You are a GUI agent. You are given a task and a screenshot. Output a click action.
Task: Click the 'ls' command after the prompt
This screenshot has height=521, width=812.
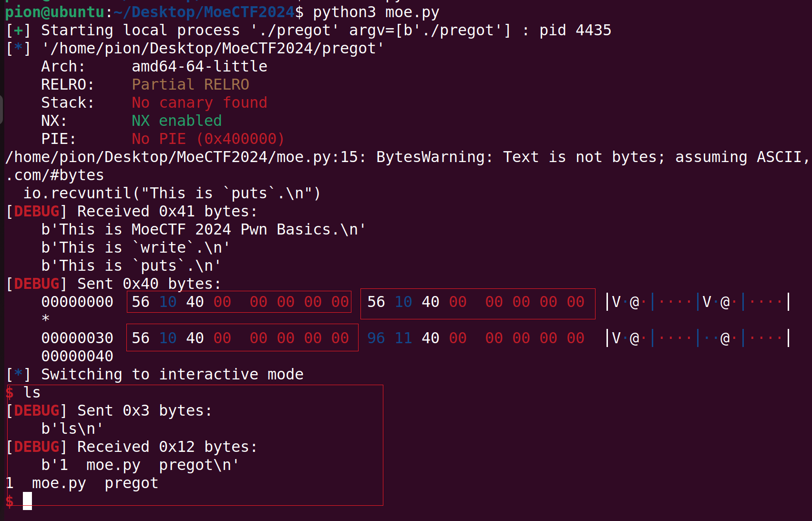pos(32,392)
